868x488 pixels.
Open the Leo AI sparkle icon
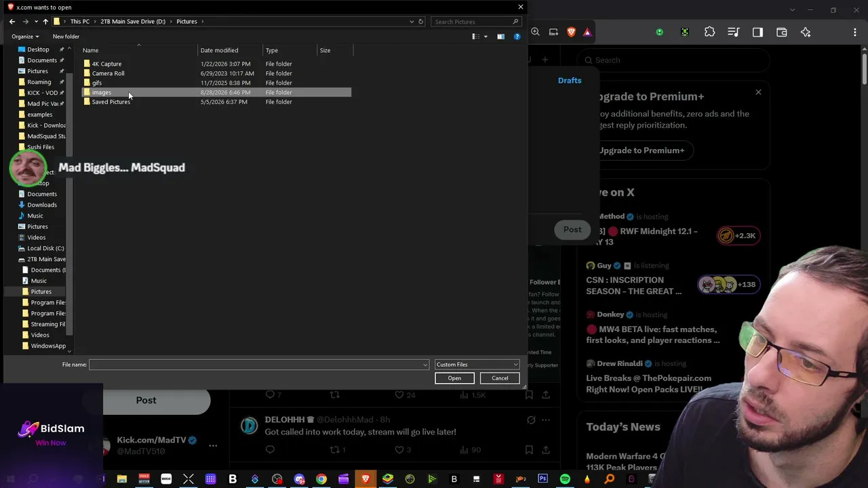pyautogui.click(x=806, y=32)
